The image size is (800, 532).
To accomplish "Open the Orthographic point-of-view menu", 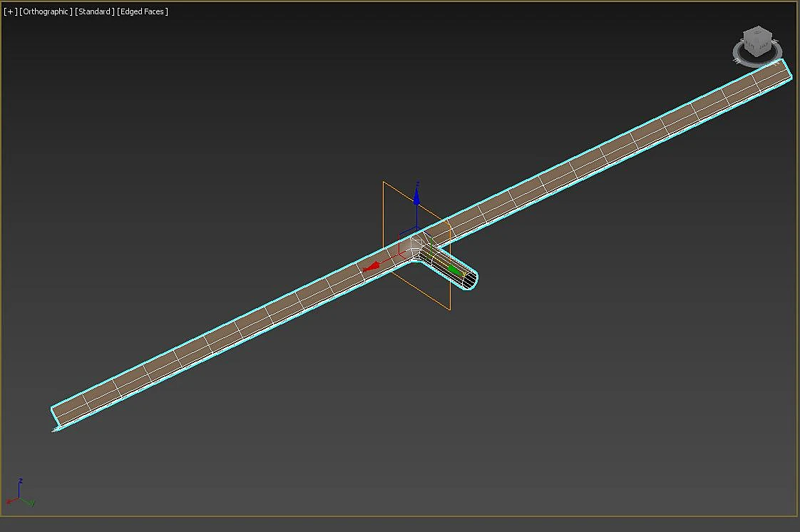I will click(x=46, y=11).
